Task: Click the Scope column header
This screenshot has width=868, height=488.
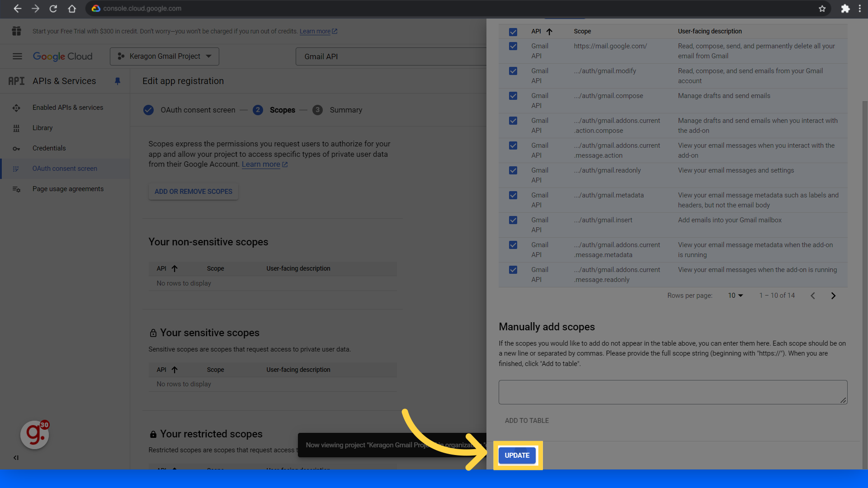Action: [x=582, y=32]
